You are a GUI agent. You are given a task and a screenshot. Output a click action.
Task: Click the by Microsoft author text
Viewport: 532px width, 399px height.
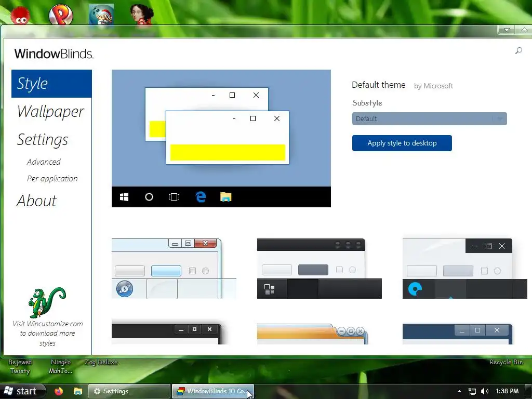click(x=433, y=86)
